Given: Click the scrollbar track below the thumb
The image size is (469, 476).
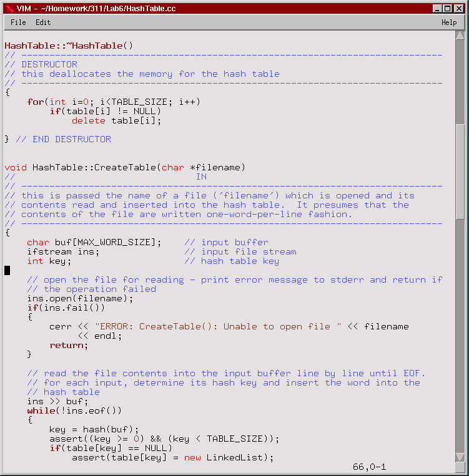Looking at the screenshot, I should pyautogui.click(x=460, y=343).
